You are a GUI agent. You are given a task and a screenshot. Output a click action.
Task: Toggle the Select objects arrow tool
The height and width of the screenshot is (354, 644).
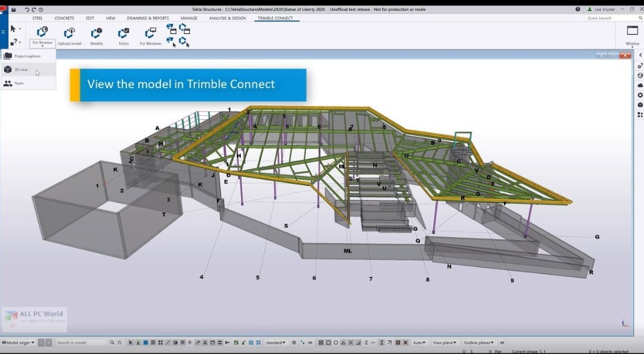131,343
